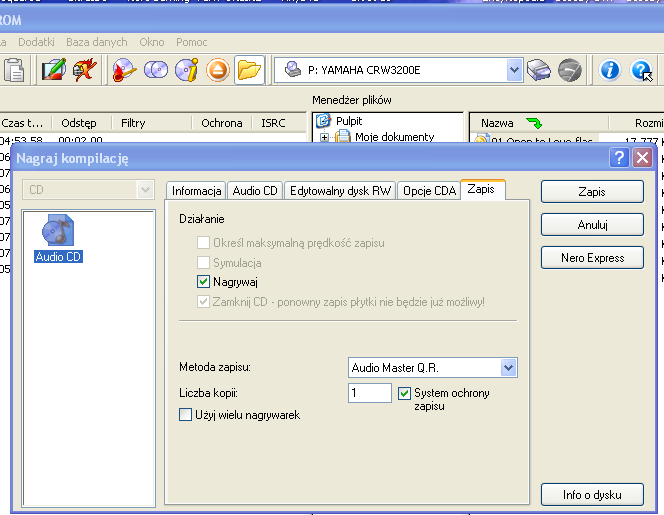Open the YAMAHA CRW3200E recorder dropdown
The image size is (664, 515).
point(514,70)
